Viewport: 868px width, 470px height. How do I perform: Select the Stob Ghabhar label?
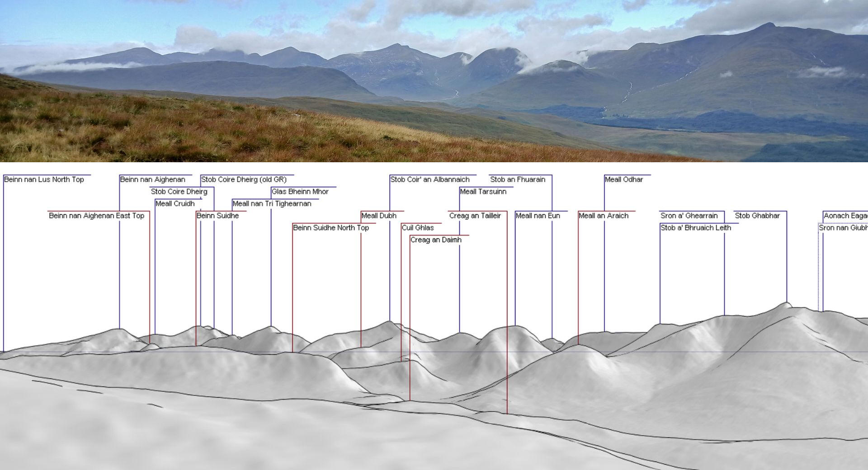point(757,216)
